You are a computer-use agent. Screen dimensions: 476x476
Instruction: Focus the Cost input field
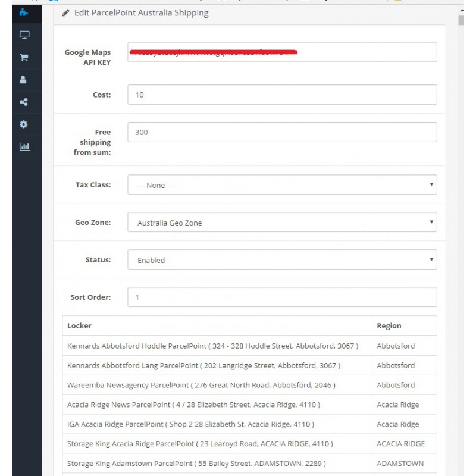click(x=282, y=95)
